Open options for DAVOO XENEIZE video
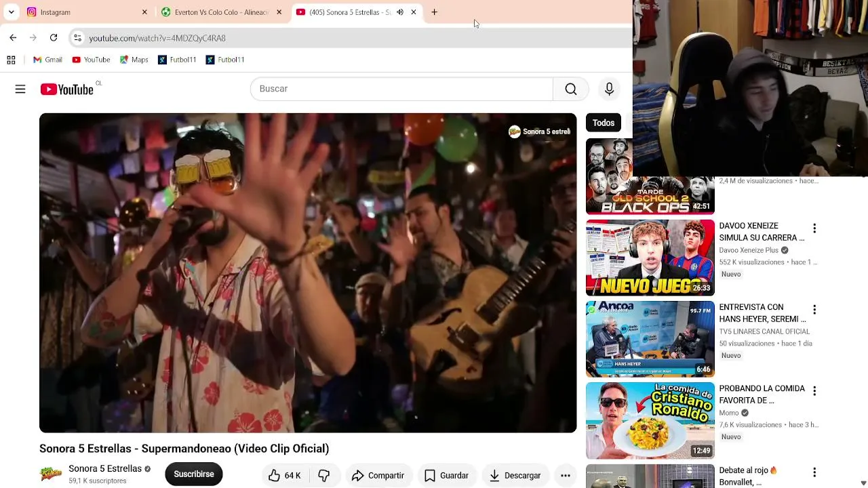Viewport: 868px width, 488px height. pyautogui.click(x=814, y=228)
